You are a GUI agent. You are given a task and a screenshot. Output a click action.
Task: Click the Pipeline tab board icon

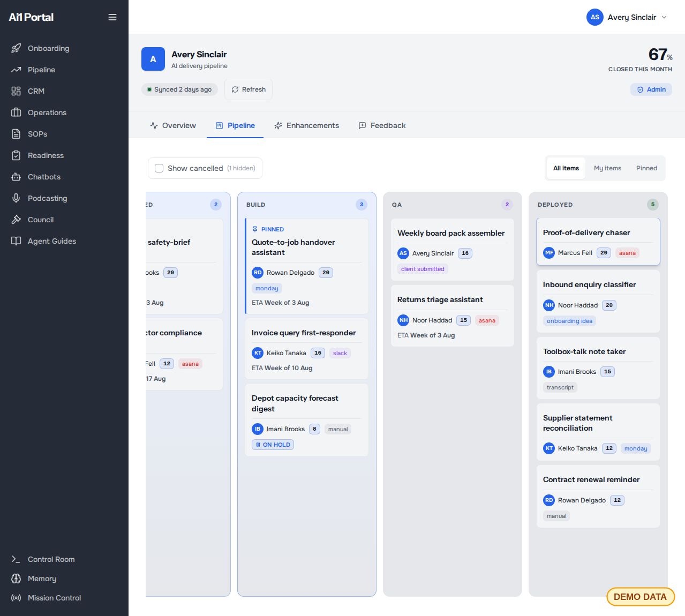tap(219, 125)
